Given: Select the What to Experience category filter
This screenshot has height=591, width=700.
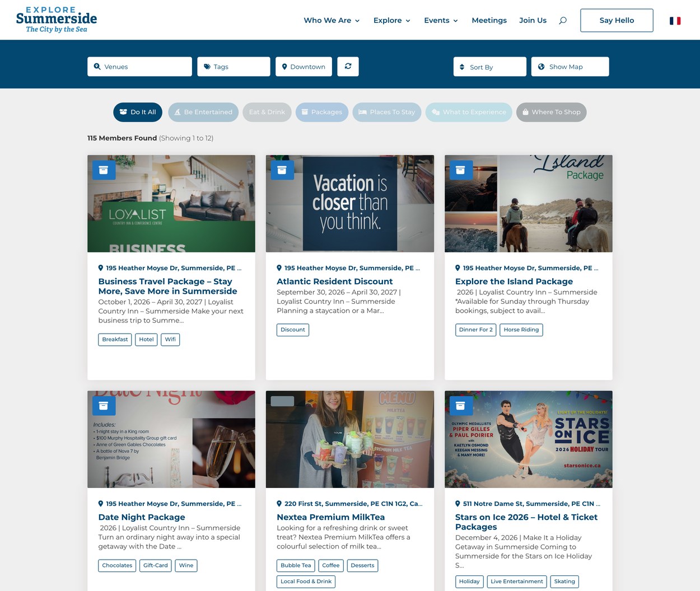Looking at the screenshot, I should coord(469,112).
